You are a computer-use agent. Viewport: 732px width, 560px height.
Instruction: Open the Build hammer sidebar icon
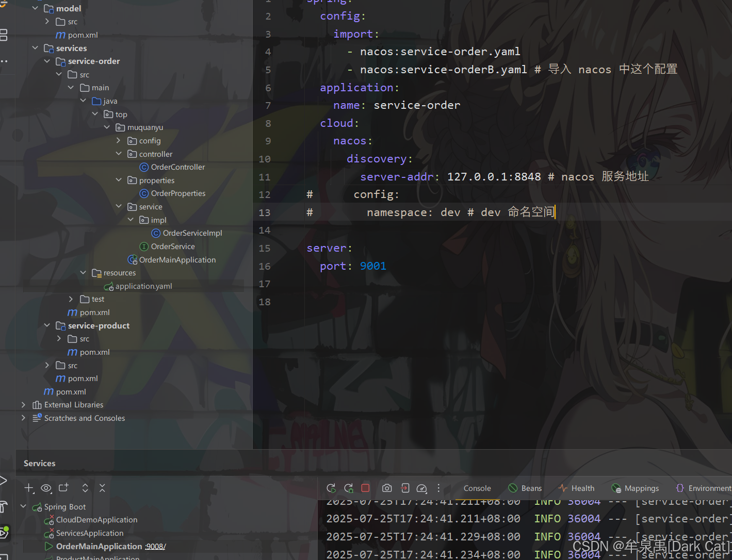[x=3, y=506]
